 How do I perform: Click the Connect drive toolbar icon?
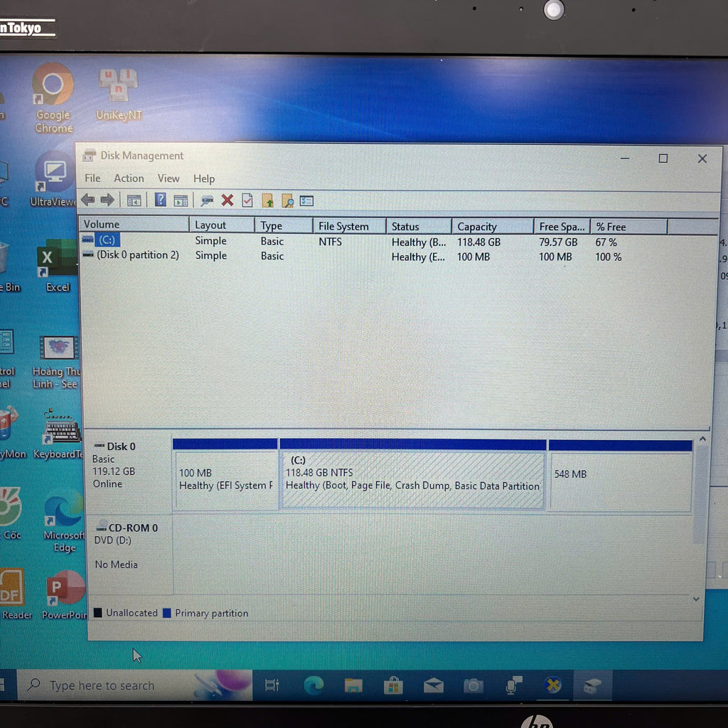point(207,200)
